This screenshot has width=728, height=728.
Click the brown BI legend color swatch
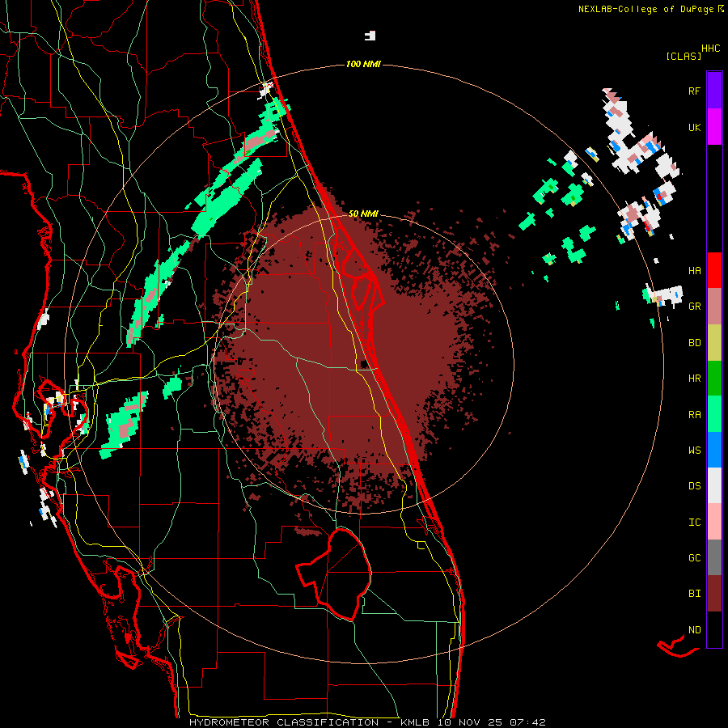[714, 594]
